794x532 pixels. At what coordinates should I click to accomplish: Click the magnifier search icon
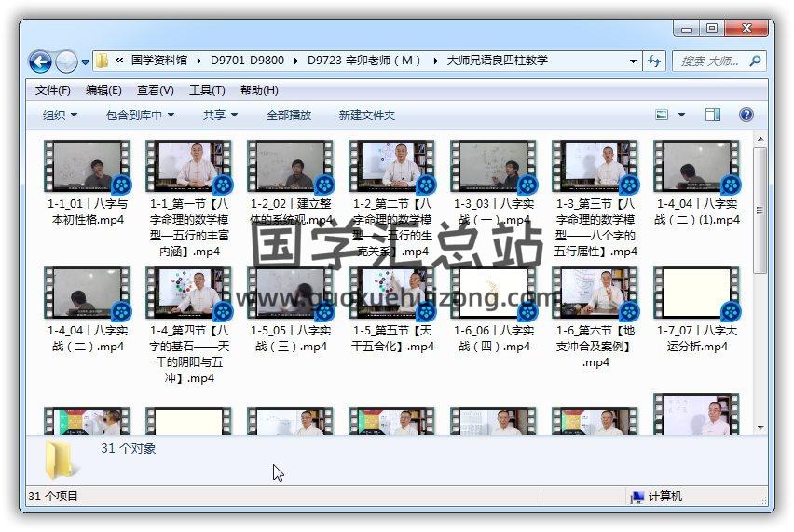(x=755, y=61)
